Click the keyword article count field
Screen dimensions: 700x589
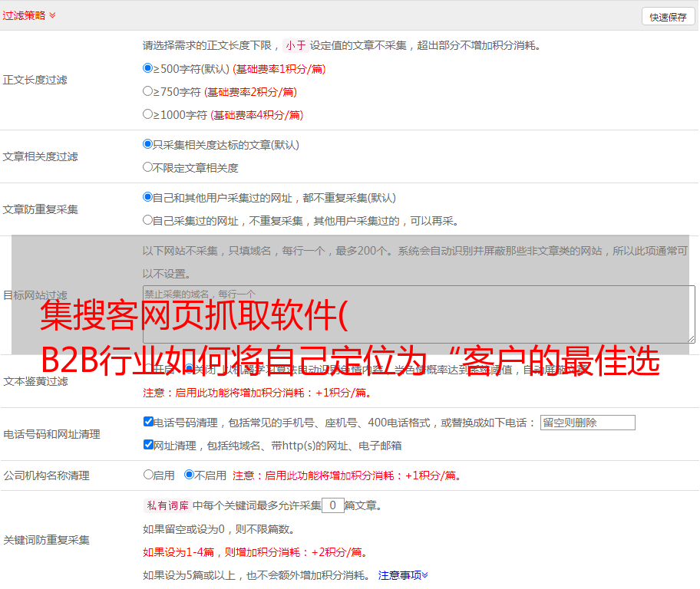click(332, 505)
